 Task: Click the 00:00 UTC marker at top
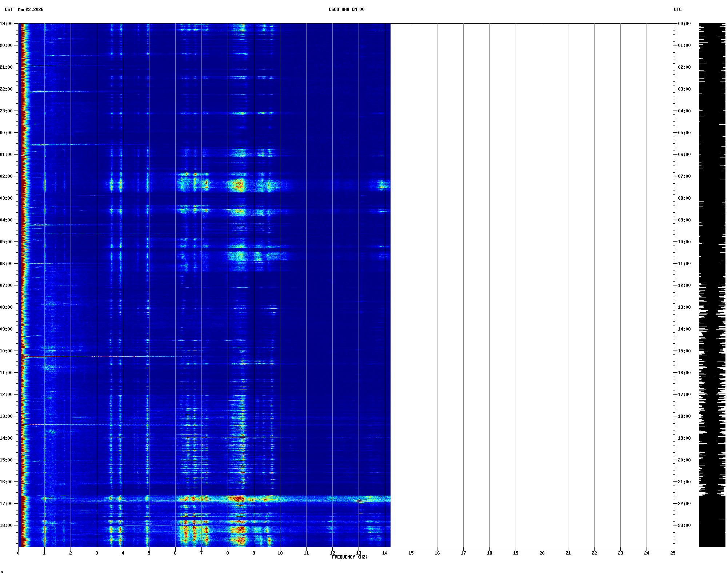pyautogui.click(x=684, y=24)
